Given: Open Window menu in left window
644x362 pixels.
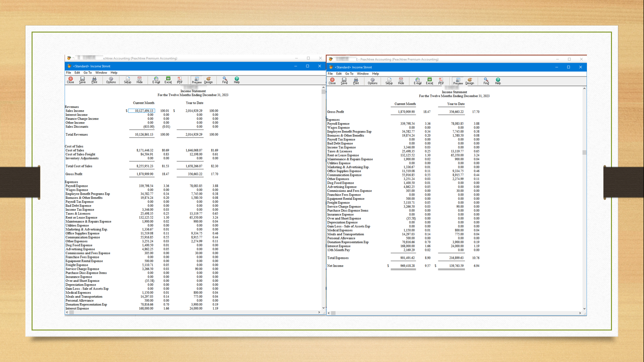Looking at the screenshot, I should tap(101, 73).
